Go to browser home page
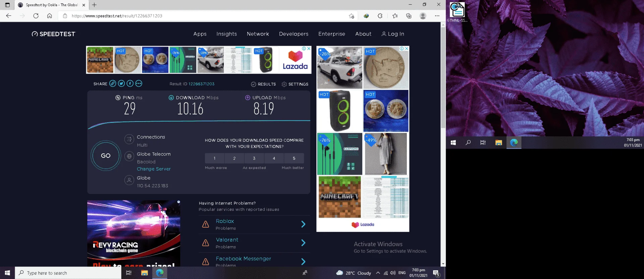 [49, 16]
